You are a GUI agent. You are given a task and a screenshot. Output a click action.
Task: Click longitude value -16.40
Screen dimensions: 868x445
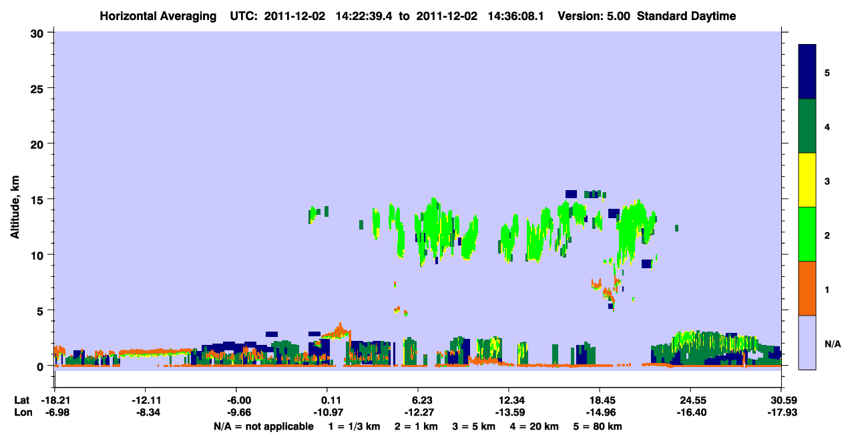tap(690, 413)
